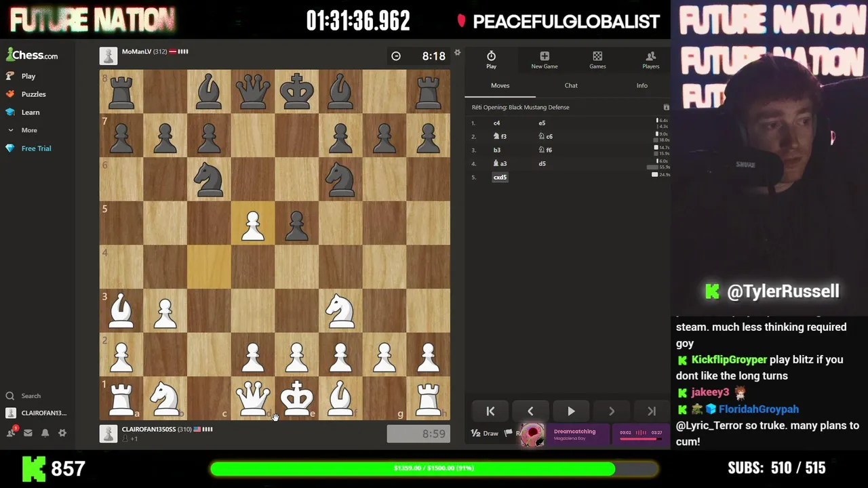Open sidebar settings gear icon
Image resolution: width=868 pixels, height=488 pixels.
coord(62,432)
